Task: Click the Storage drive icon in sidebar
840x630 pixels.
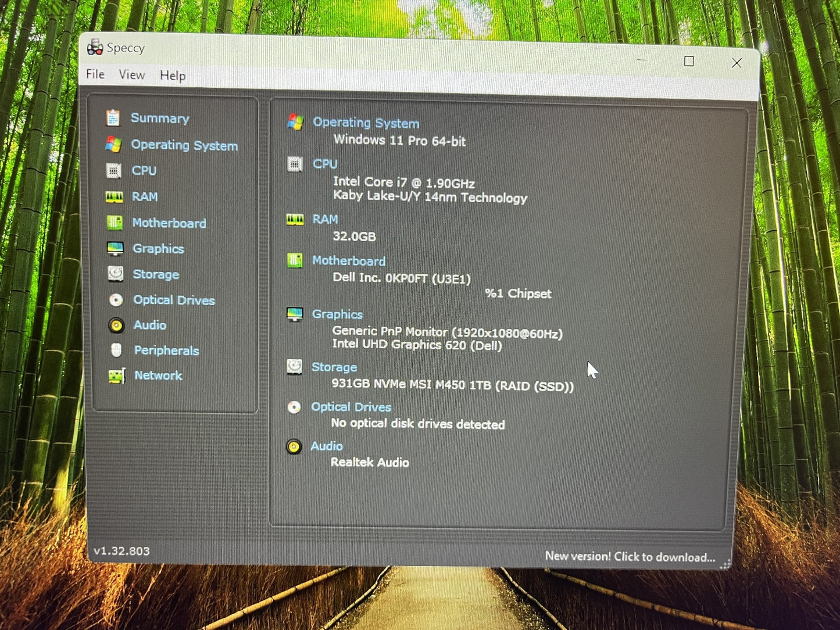Action: click(115, 274)
